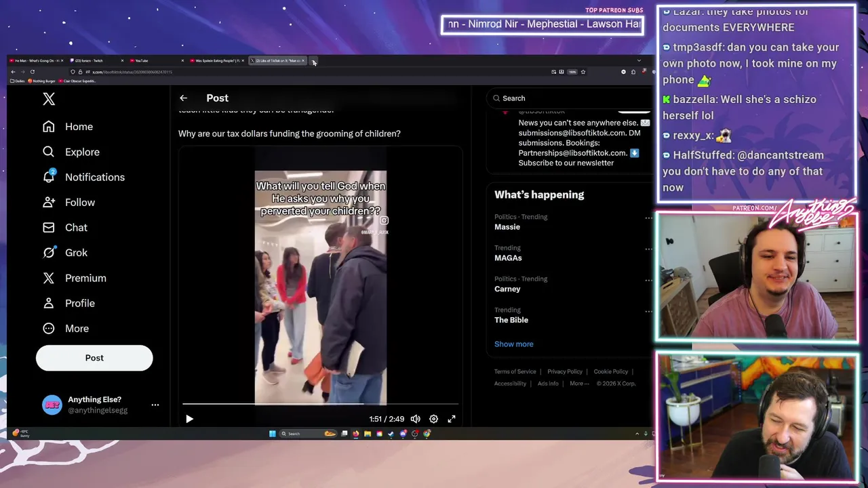Open more options for Massie trend

tap(648, 218)
